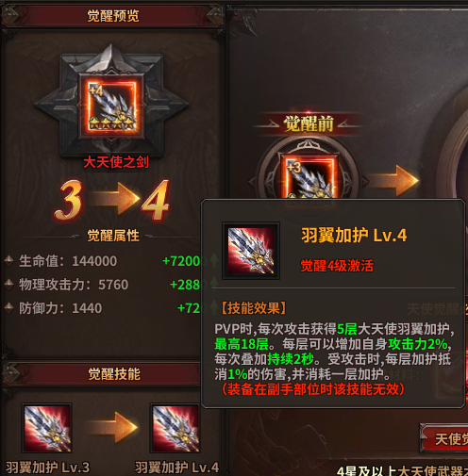This screenshot has width=468, height=476.
Task: Click the 觉醒属性 section heading
Action: coord(113,236)
